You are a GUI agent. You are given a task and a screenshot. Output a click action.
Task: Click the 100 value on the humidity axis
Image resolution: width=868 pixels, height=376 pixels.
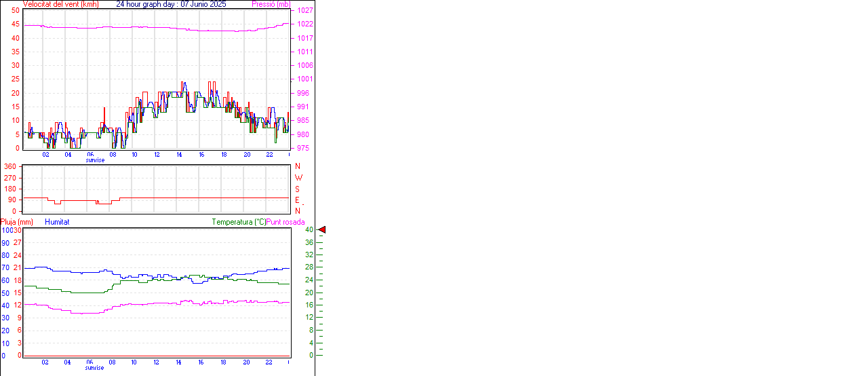6,231
